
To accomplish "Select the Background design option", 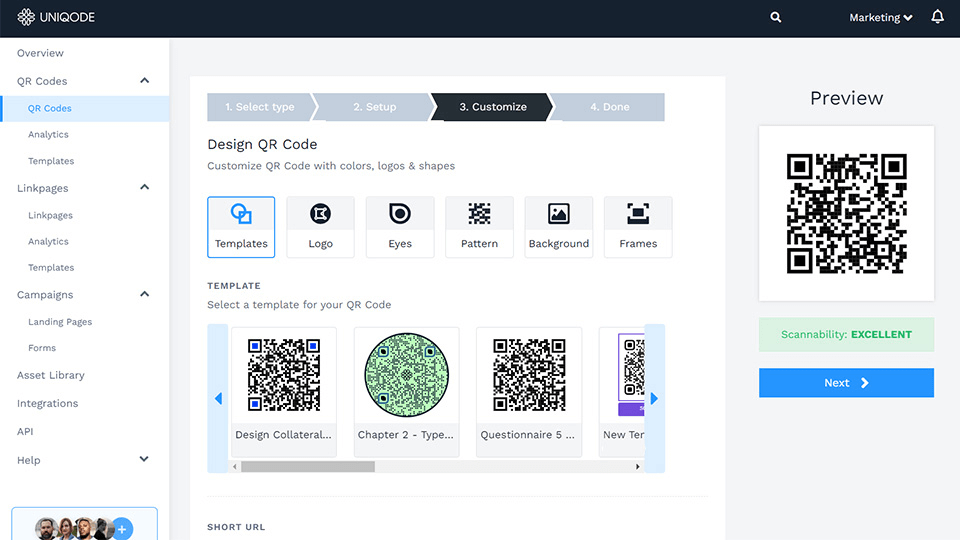I will coord(558,227).
